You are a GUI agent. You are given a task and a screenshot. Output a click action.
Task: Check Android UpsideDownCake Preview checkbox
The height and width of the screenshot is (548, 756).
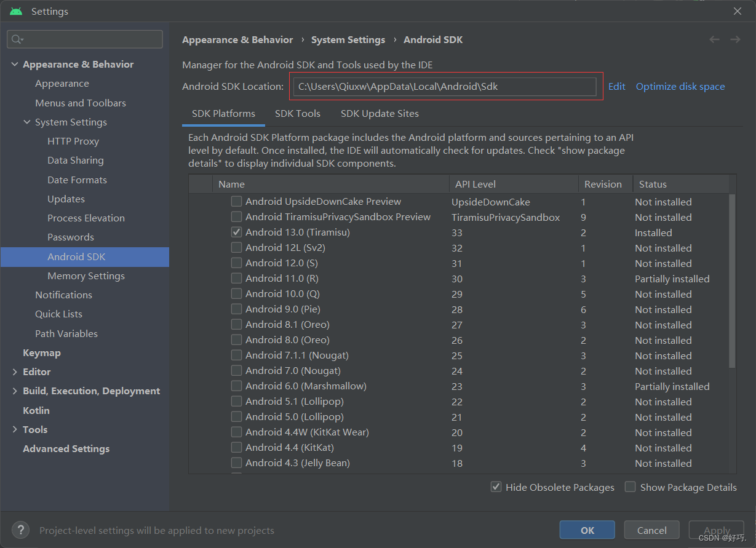[236, 201]
